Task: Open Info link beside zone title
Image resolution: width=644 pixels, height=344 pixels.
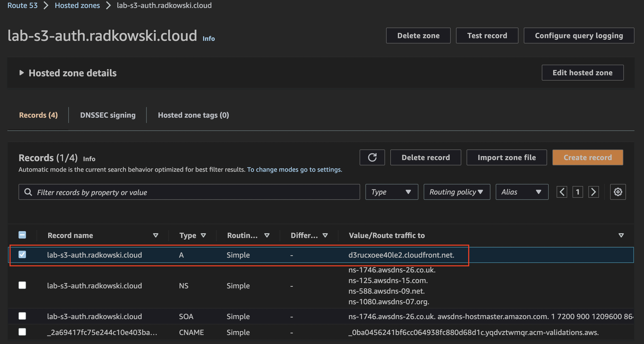Action: (x=209, y=39)
